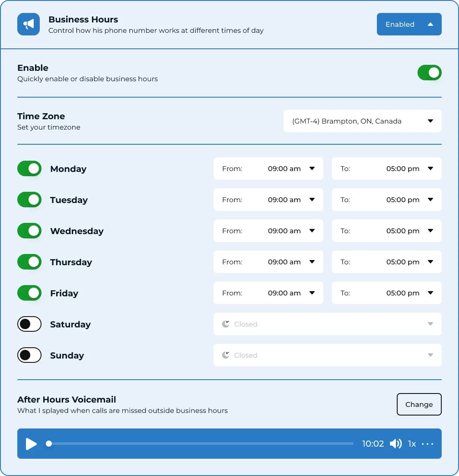Image resolution: width=459 pixels, height=476 pixels.
Task: Disable the Friday toggle
Action: point(29,293)
